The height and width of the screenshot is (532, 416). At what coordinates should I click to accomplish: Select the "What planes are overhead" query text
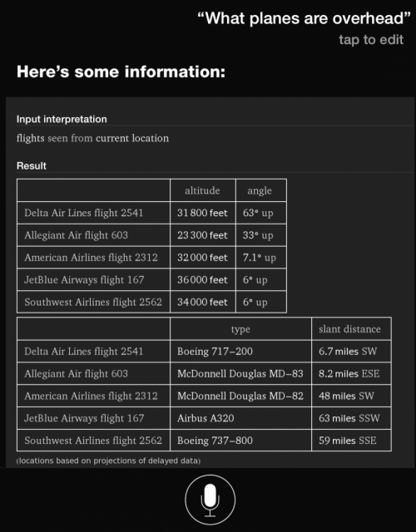pos(304,18)
